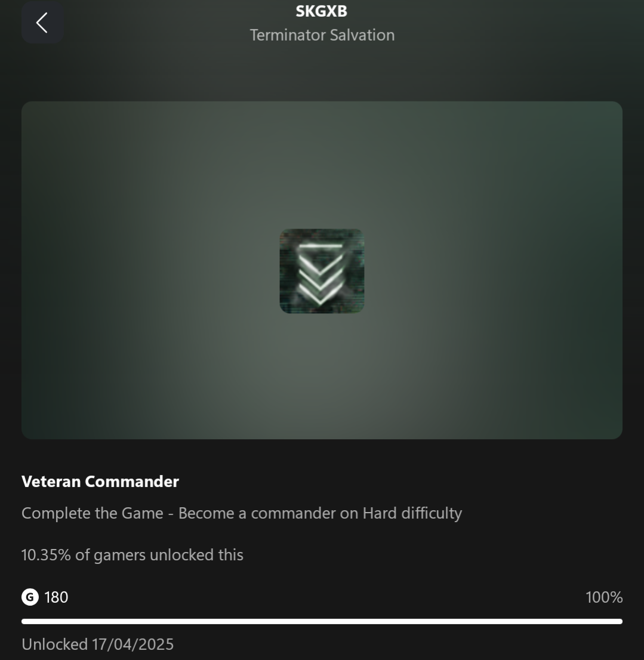644x660 pixels.
Task: Click the 100% completion label
Action: [604, 597]
